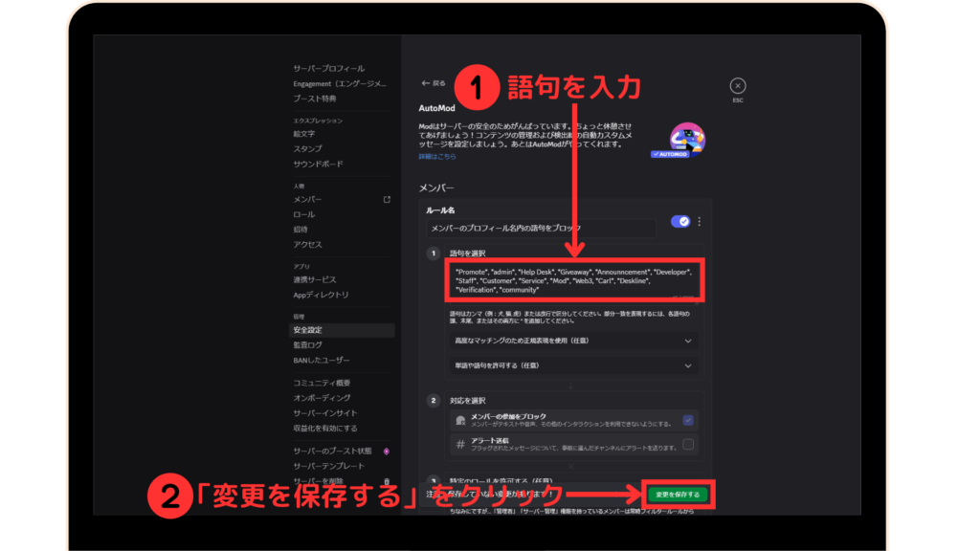Viewport: 980px width, 551px height.
Task: Open BANしたユーザー list
Action: [322, 361]
